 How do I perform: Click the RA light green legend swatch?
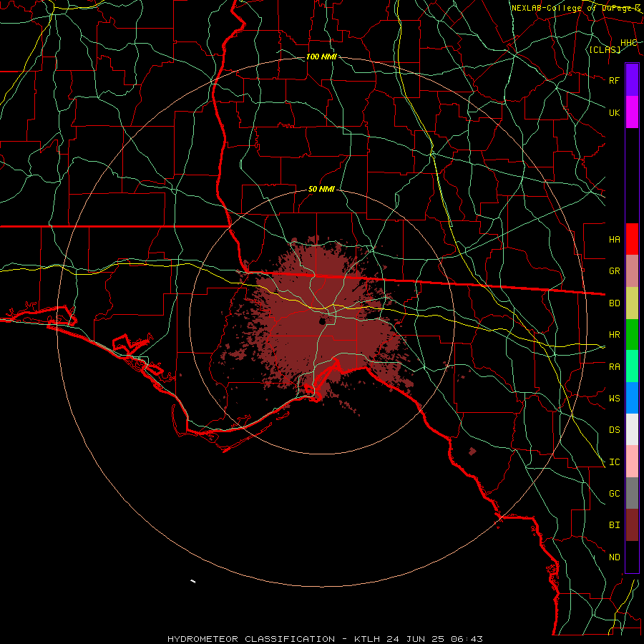pyautogui.click(x=632, y=366)
